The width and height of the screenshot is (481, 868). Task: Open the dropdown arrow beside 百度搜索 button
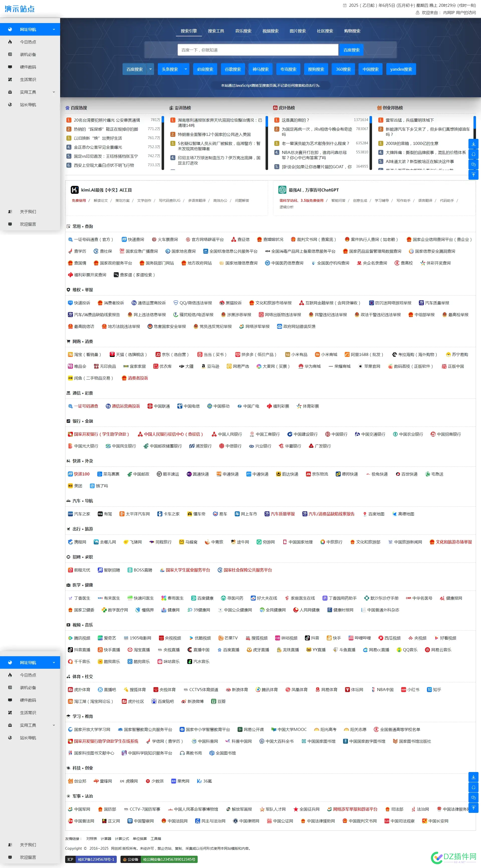[x=150, y=69]
